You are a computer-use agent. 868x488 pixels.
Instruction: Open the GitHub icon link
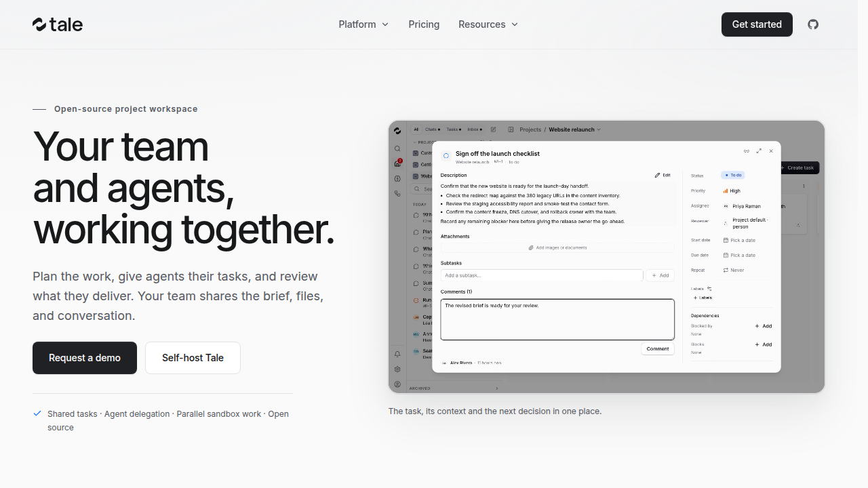[813, 24]
